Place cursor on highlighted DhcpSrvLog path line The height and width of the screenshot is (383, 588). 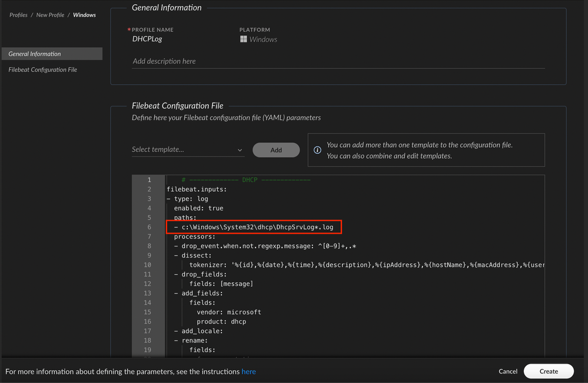point(258,227)
